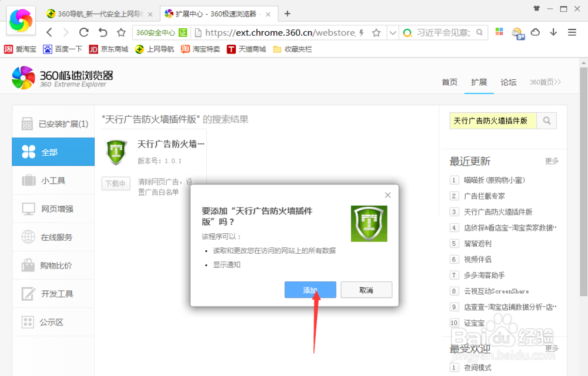Click the lightning speed-mode icon in the address bar
The width and height of the screenshot is (588, 376).
pos(362,32)
